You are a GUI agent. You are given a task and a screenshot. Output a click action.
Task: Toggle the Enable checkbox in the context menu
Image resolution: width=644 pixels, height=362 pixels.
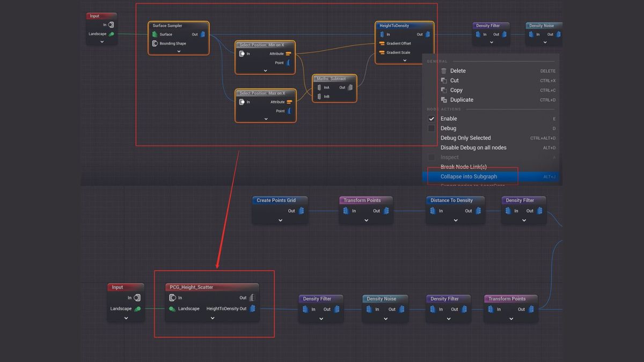(x=431, y=119)
